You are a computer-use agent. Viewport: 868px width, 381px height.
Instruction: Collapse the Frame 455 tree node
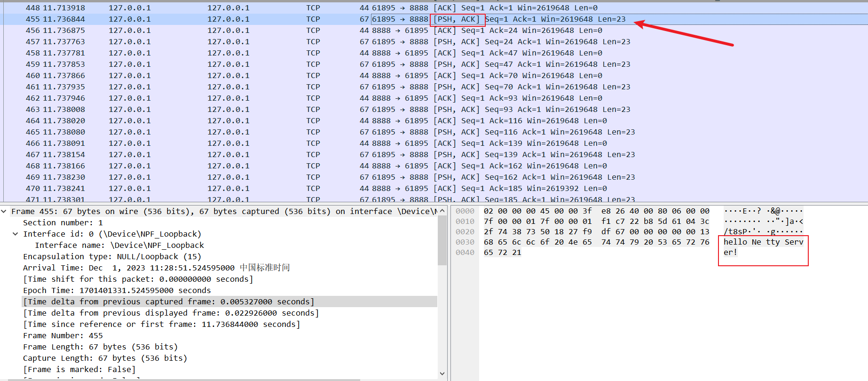coord(4,212)
